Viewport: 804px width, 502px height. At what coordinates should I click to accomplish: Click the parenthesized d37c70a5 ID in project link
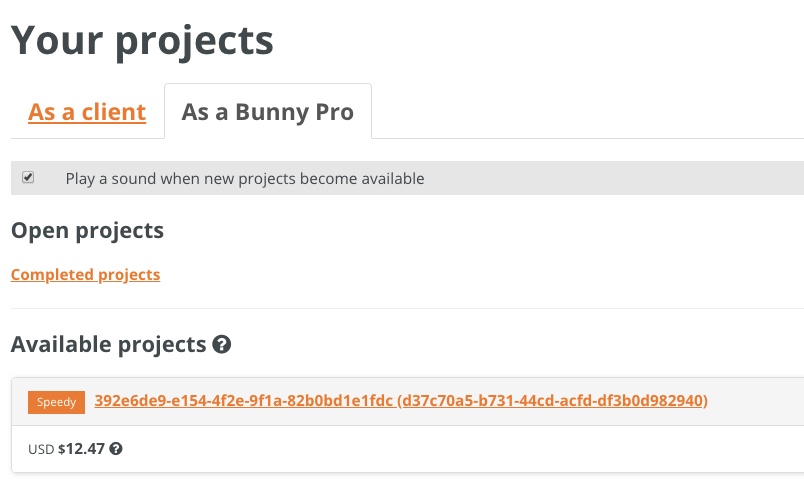click(552, 401)
